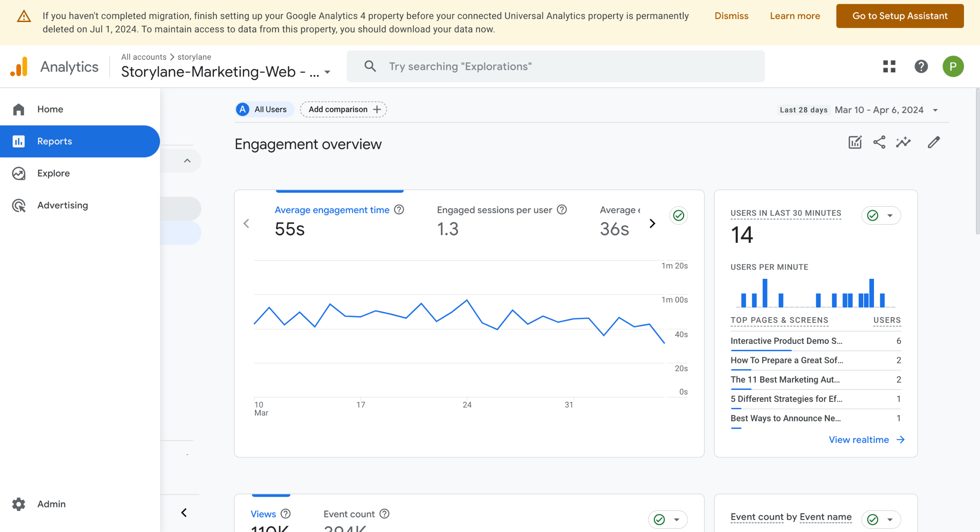Open Explore in the sidebar

(80, 173)
